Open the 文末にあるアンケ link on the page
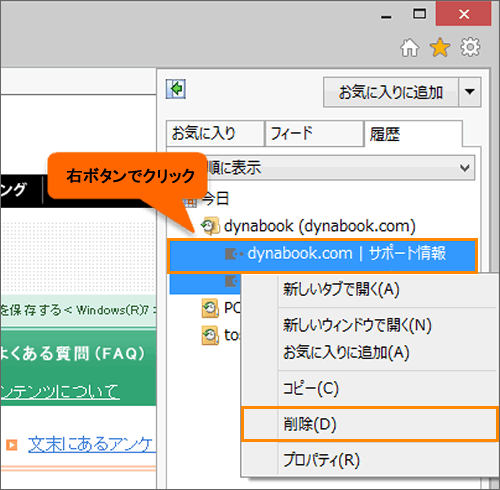 [92, 445]
